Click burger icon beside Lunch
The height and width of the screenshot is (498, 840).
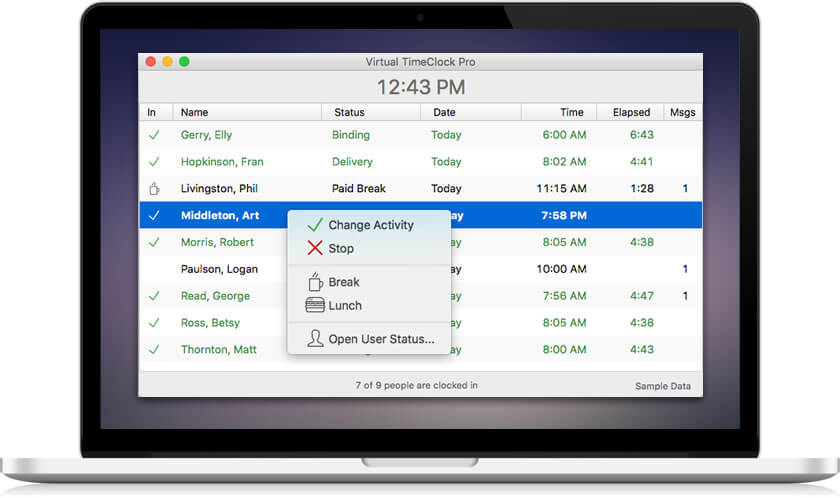[x=315, y=305]
